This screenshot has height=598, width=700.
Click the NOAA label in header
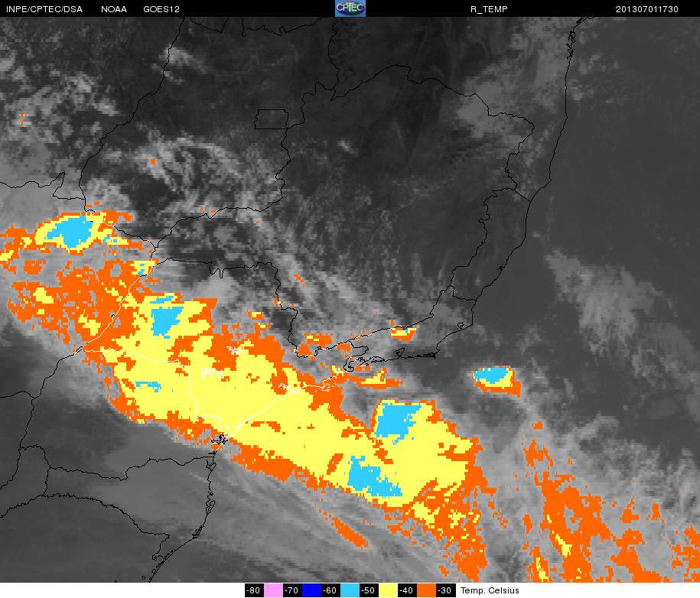tap(114, 9)
